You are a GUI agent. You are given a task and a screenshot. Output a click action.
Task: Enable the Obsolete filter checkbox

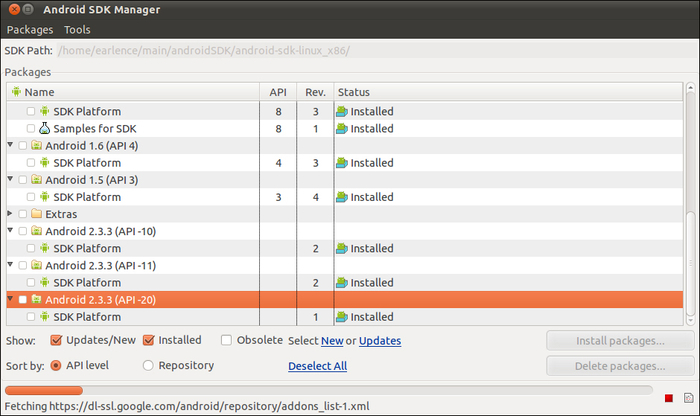[x=226, y=340]
